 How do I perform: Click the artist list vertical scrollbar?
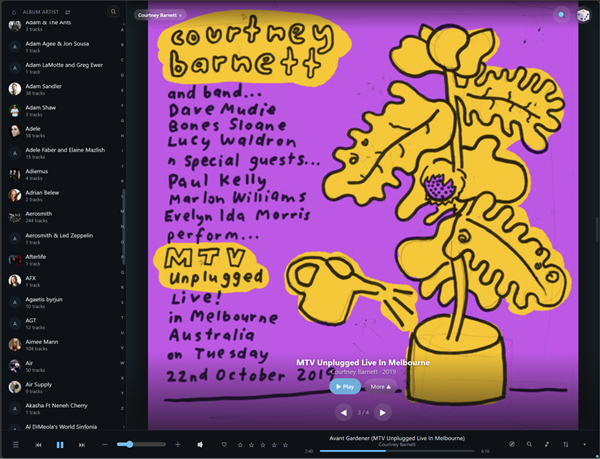click(x=124, y=226)
